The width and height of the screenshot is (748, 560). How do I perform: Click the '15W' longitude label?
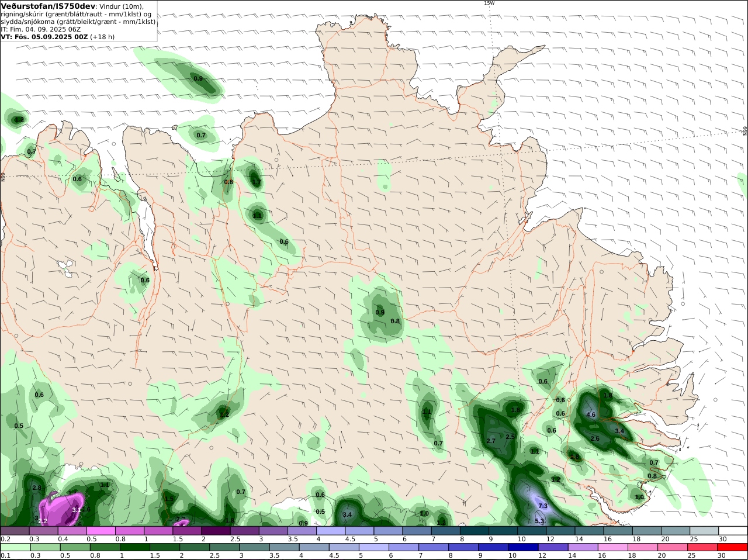coord(489,3)
